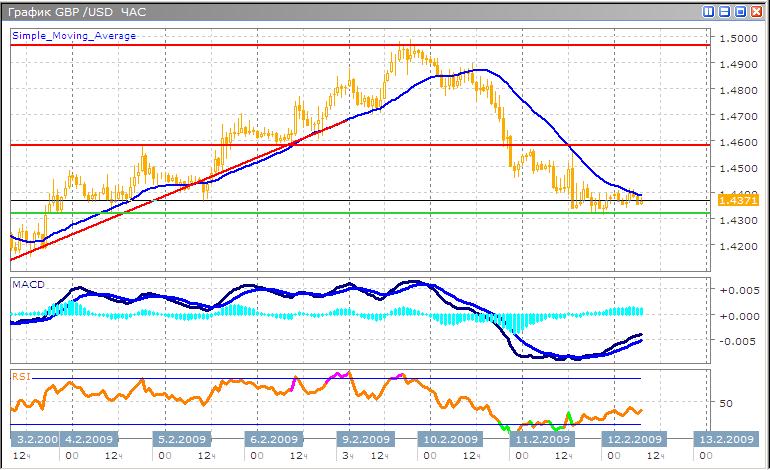770x470 pixels.
Task: Click the 10.2.2009 date marker
Action: (450, 439)
